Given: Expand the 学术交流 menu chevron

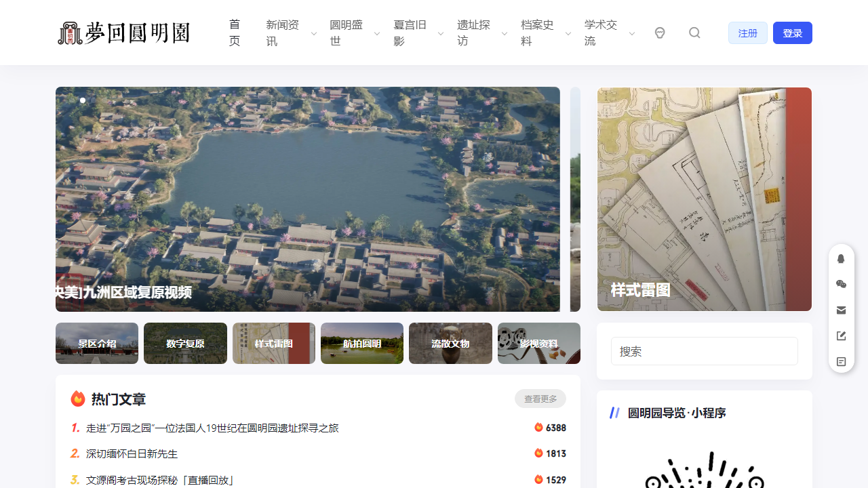Looking at the screenshot, I should 632,33.
